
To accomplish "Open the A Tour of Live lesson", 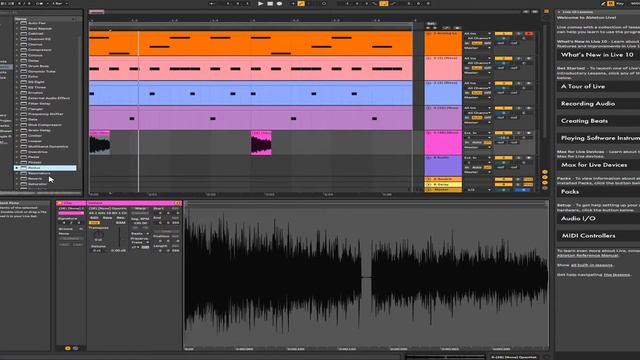I will (598, 87).
